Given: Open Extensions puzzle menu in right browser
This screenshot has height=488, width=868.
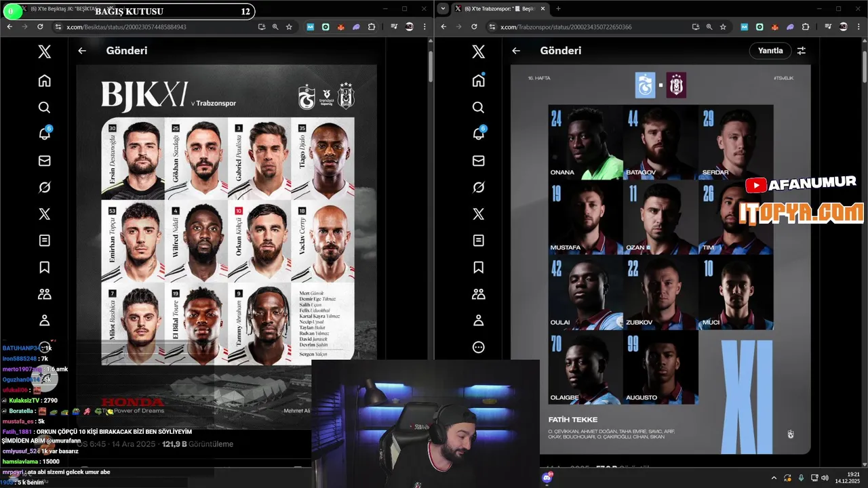Looking at the screenshot, I should (x=806, y=26).
